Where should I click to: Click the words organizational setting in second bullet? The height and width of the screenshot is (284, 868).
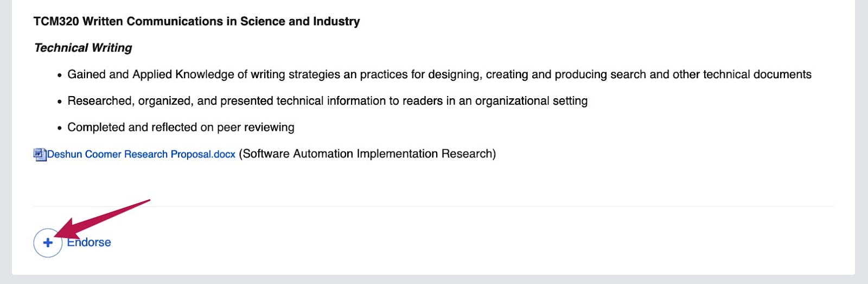tap(532, 101)
